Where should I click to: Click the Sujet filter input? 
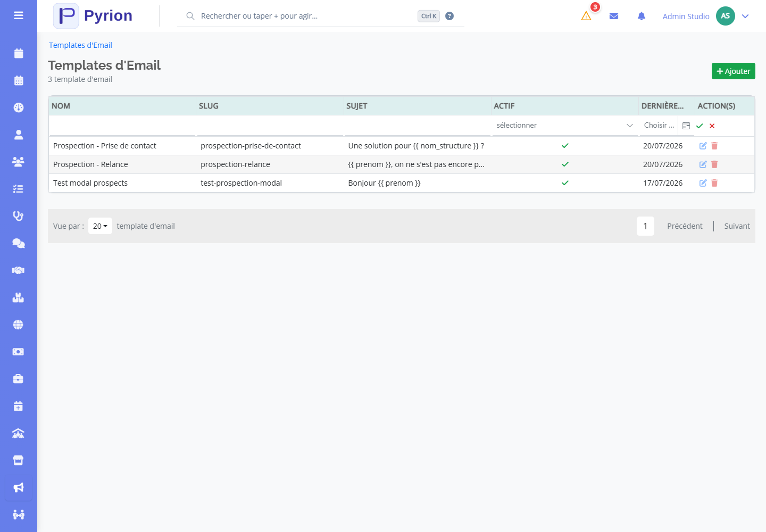tap(418, 126)
